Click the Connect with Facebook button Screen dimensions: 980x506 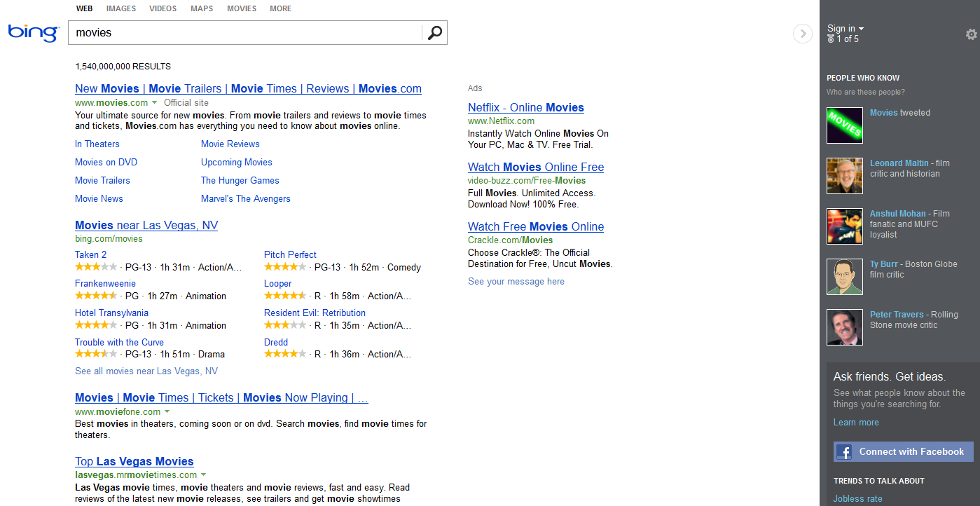pyautogui.click(x=904, y=452)
